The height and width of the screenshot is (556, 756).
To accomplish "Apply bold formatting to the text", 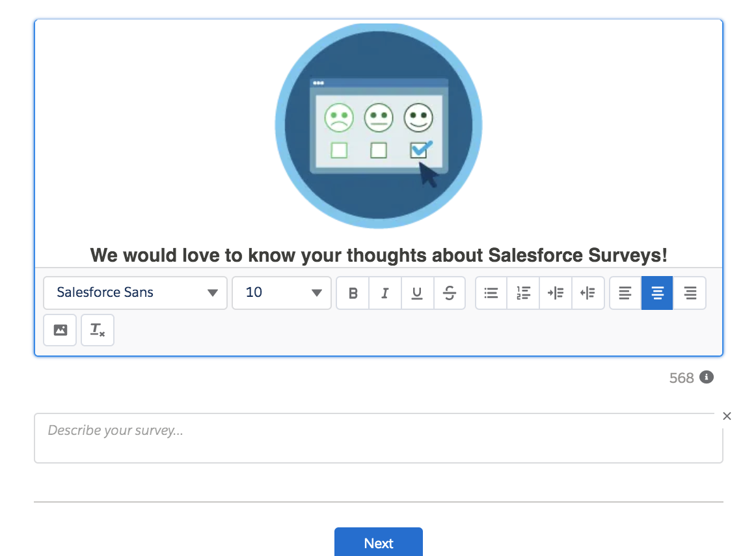I will coord(352,293).
